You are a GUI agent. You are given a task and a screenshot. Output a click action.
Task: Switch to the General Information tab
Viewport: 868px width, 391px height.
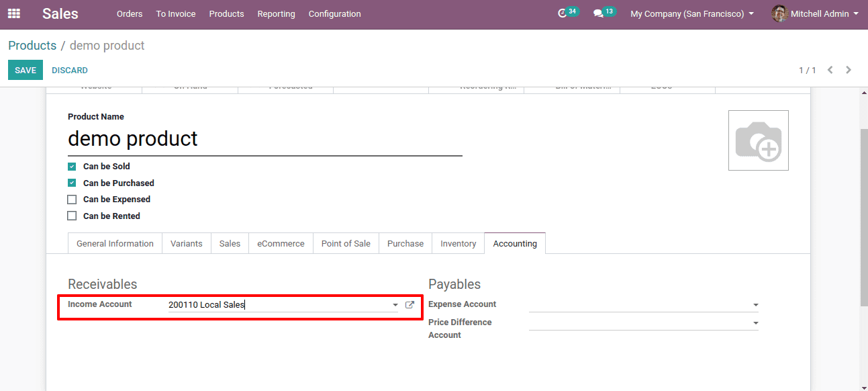(x=115, y=243)
